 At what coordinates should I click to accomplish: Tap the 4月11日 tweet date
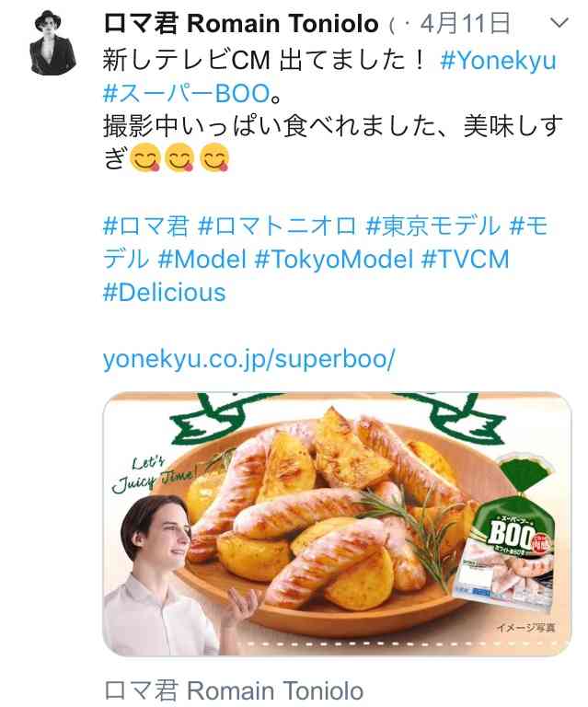coord(465,23)
